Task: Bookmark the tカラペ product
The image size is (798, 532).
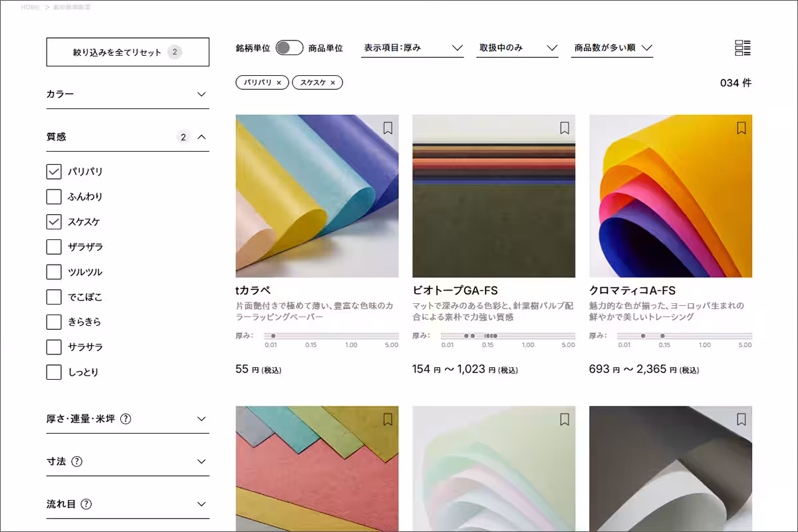Action: pyautogui.click(x=388, y=128)
